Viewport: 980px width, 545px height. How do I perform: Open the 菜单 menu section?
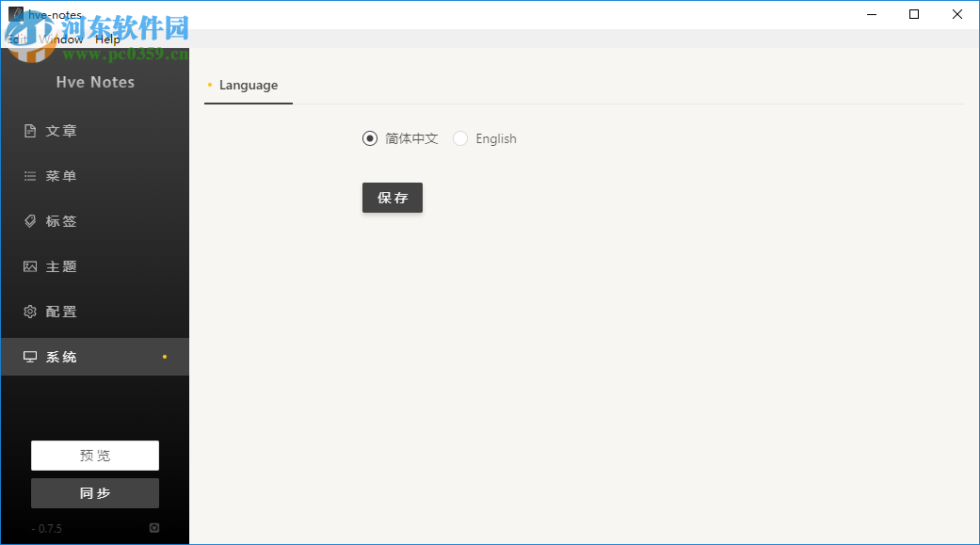click(x=95, y=176)
